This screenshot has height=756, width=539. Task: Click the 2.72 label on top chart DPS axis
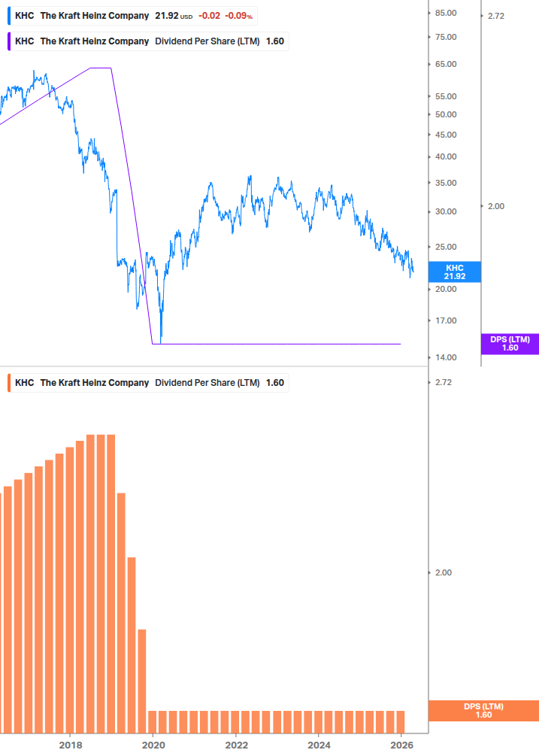[496, 16]
